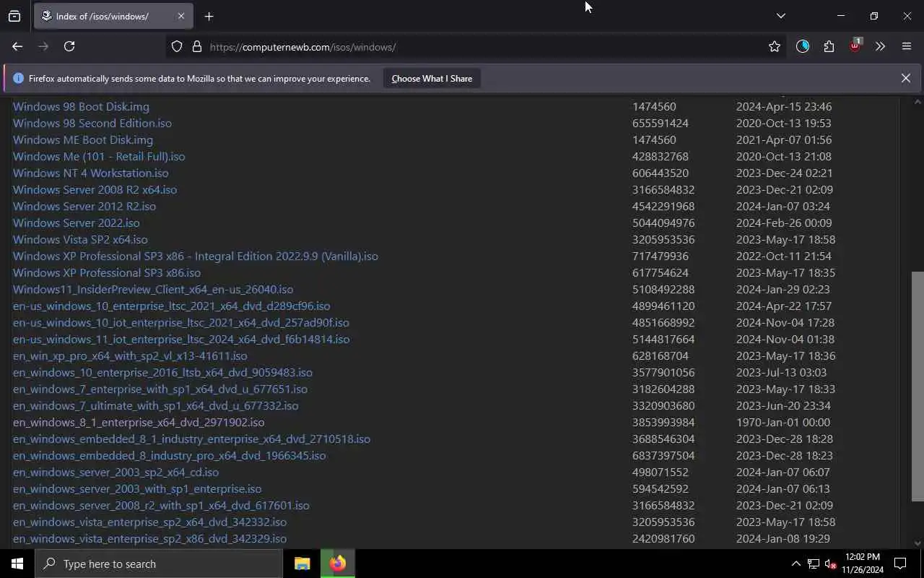Viewport: 924px width, 578px height.
Task: Select the Index of /isos/windows/ tab
Action: [113, 16]
